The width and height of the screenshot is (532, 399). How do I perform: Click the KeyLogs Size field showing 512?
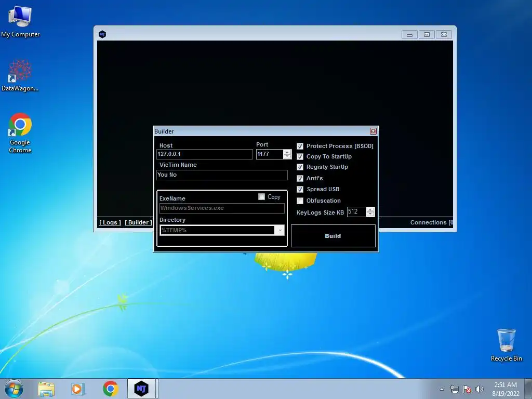tap(356, 212)
